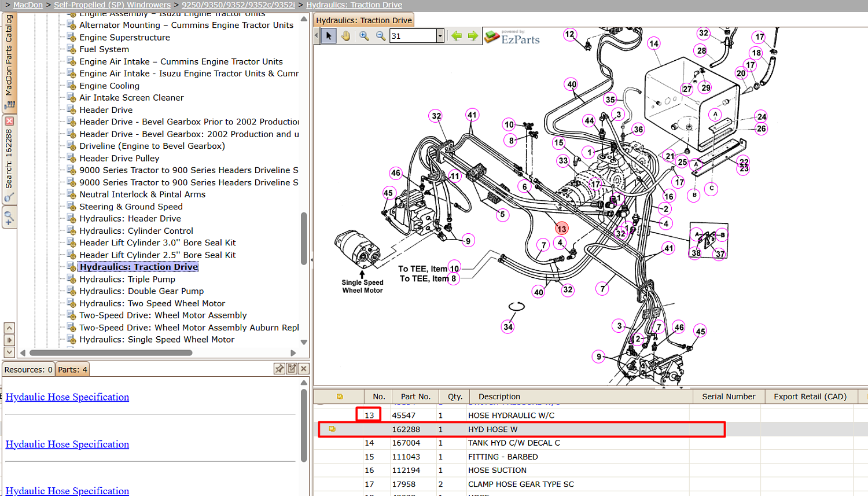Click the down chevron button beside the tree
This screenshot has height=496, width=868.
pyautogui.click(x=9, y=352)
